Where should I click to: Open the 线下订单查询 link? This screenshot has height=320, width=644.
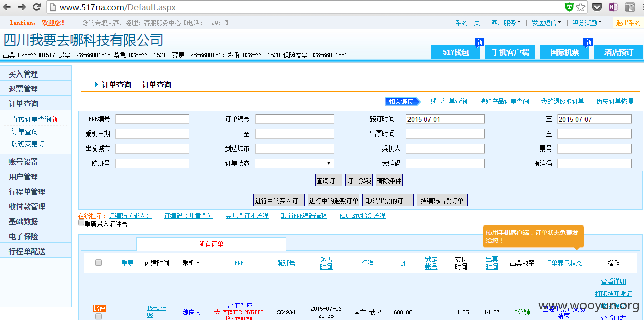coord(449,101)
